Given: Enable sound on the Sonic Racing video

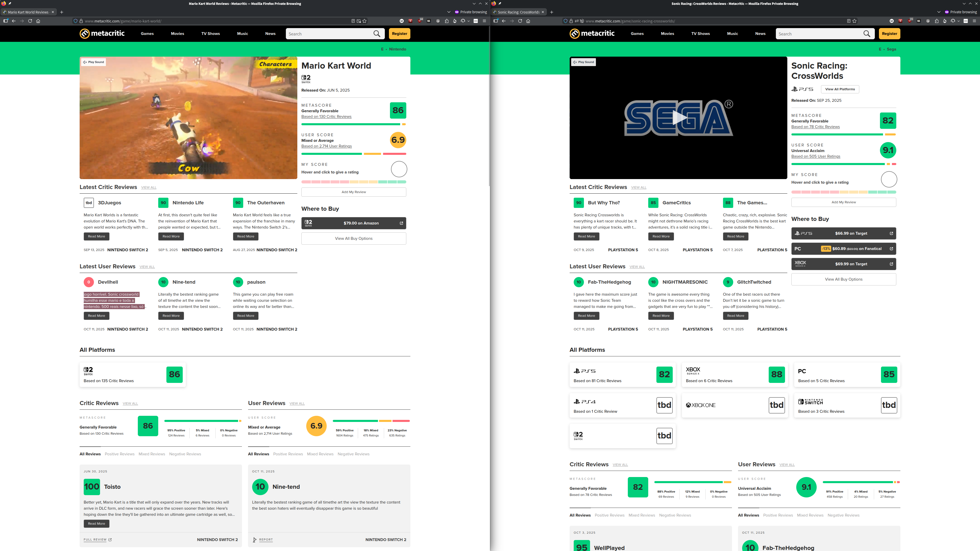Looking at the screenshot, I should [x=584, y=62].
